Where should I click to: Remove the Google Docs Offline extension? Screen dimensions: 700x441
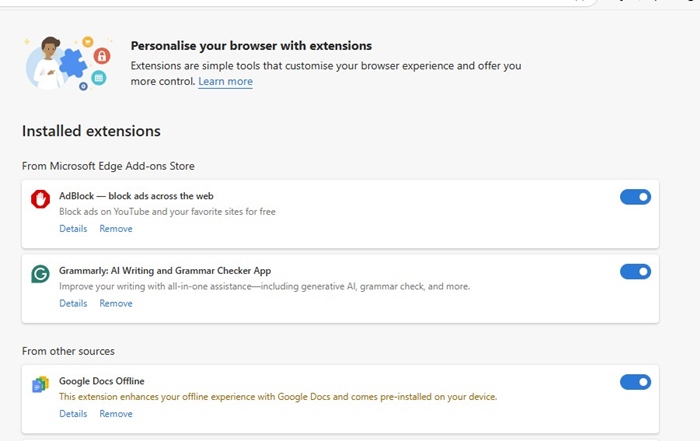[x=116, y=414]
